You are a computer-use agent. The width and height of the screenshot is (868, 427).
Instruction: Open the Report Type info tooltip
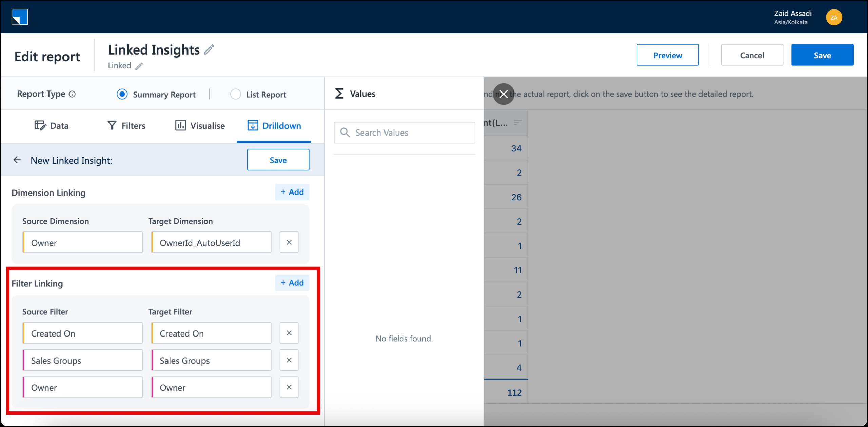[x=73, y=94]
